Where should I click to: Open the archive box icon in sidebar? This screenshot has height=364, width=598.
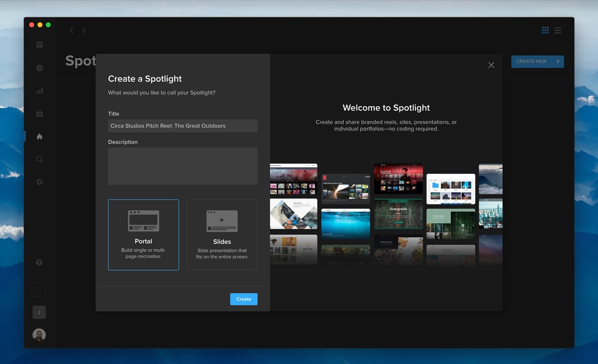[39, 113]
